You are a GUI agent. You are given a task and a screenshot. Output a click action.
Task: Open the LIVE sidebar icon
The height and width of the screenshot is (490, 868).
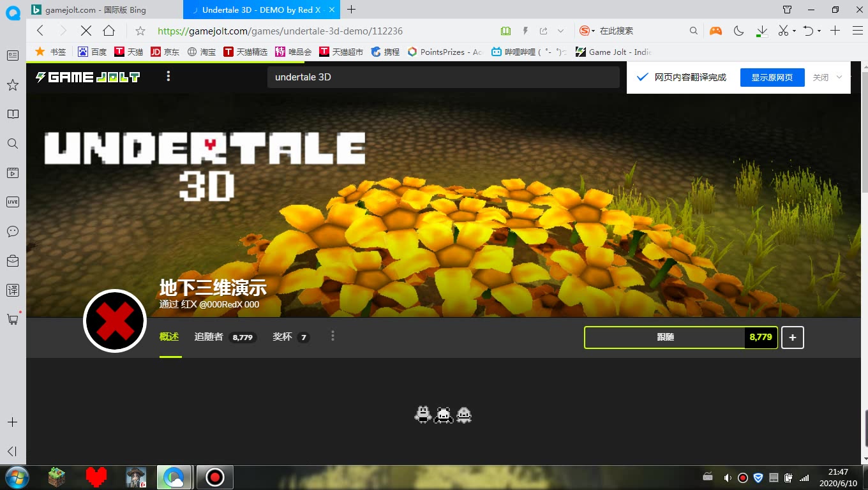pyautogui.click(x=13, y=202)
